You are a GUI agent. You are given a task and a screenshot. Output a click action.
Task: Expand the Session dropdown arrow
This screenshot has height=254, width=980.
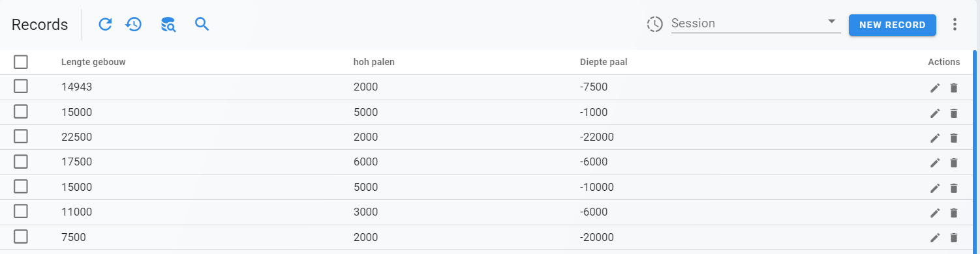(832, 21)
